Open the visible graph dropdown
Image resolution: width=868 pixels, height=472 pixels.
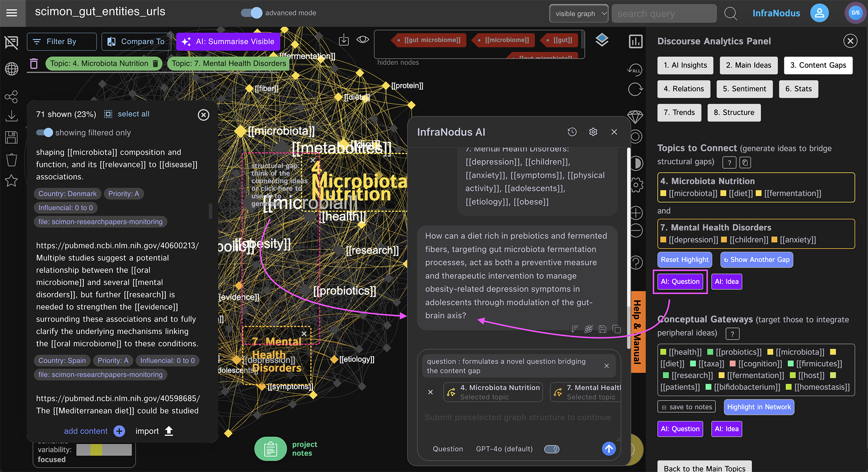[579, 13]
